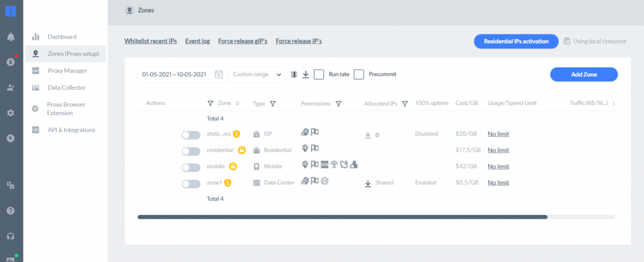Viewport: 644px width, 262px height.
Task: Click the Add Zone button
Action: (x=584, y=74)
